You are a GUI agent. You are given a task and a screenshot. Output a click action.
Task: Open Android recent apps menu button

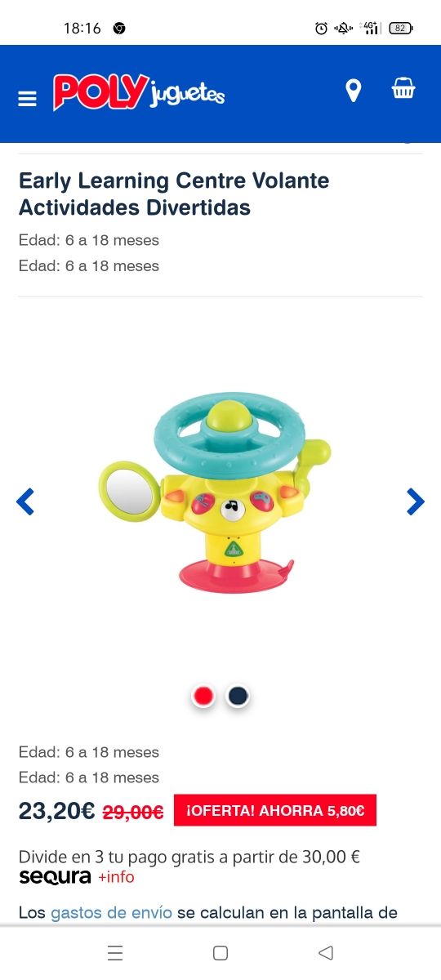pos(115,952)
